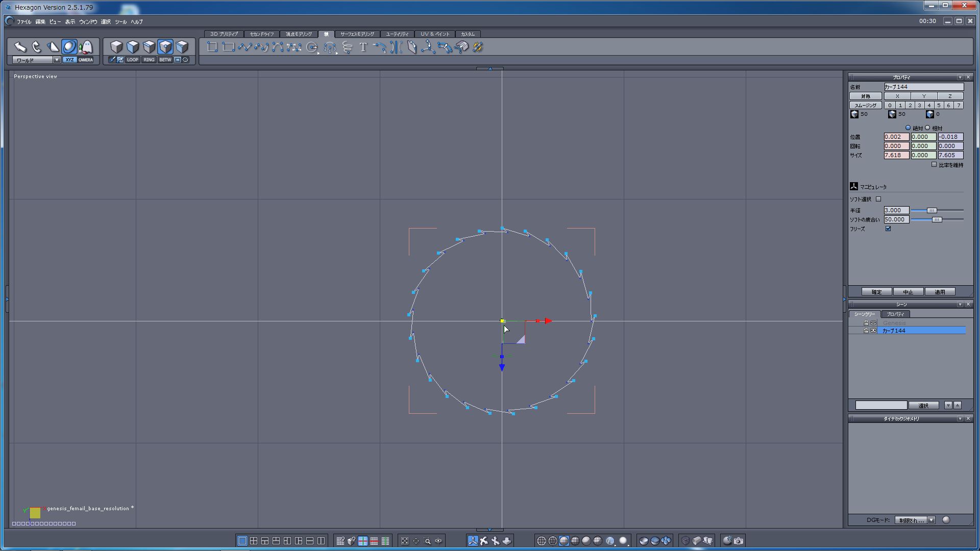The width and height of the screenshot is (980, 551).
Task: Expand the プロパティ panel options arrow
Action: point(960,77)
